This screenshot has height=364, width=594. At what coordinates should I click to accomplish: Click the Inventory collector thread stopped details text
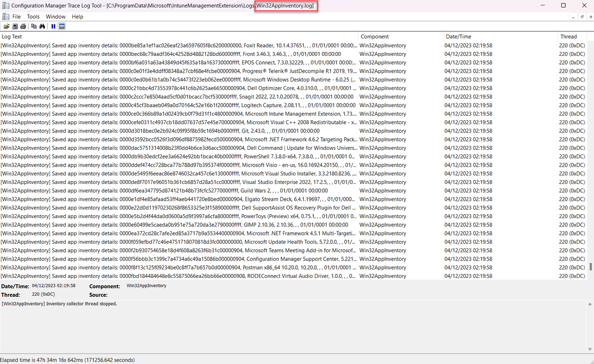(59, 304)
